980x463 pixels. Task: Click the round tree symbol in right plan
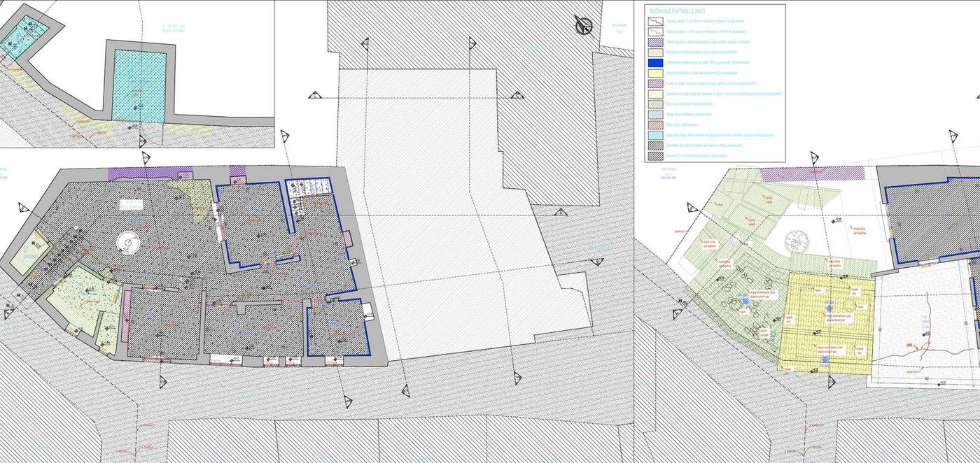click(796, 241)
